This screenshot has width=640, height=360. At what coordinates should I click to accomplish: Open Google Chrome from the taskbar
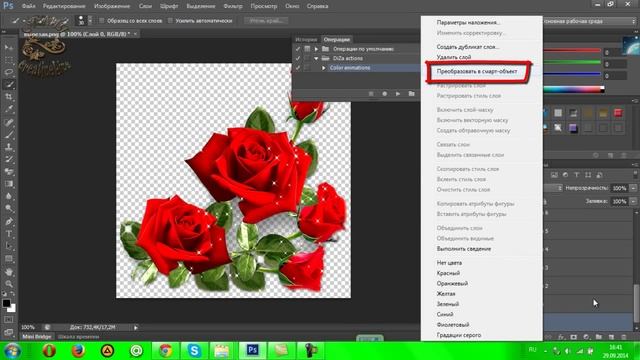[x=165, y=351]
